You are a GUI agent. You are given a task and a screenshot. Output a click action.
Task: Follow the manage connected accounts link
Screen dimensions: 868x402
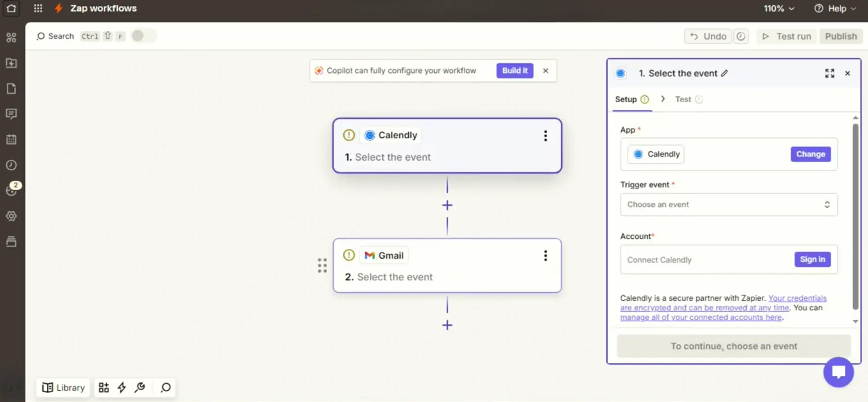tap(701, 318)
